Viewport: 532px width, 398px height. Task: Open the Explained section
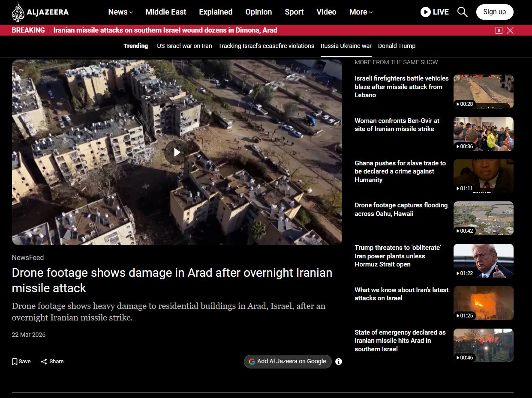[216, 12]
